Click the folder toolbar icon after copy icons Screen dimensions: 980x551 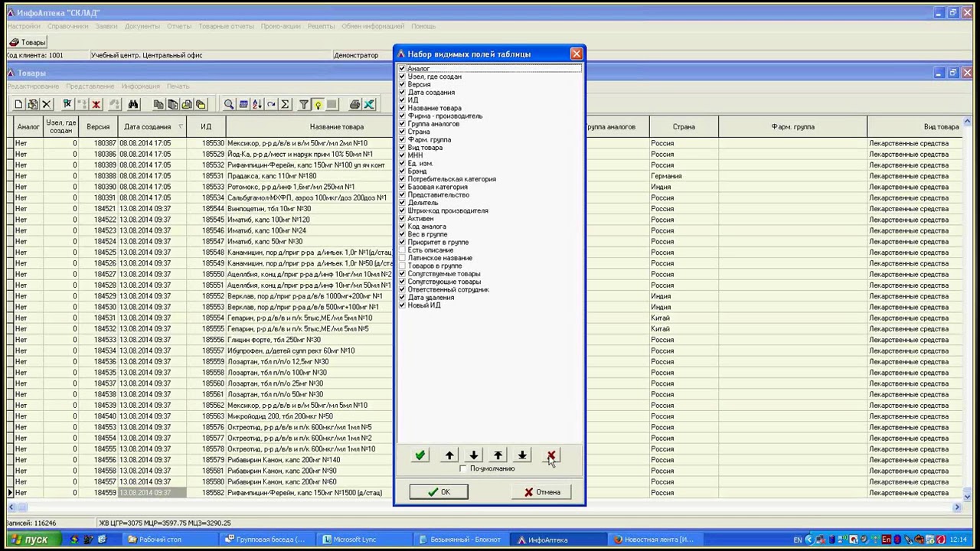(x=201, y=104)
